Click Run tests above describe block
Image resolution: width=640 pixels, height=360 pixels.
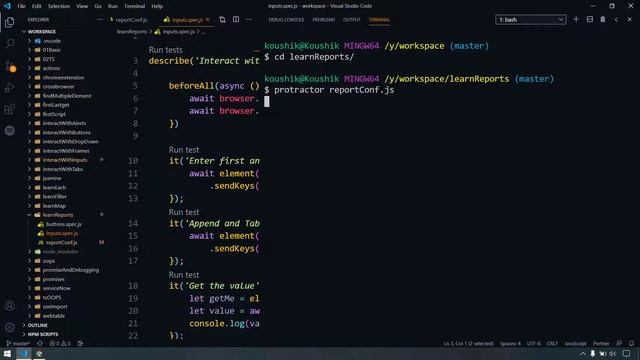click(x=165, y=50)
